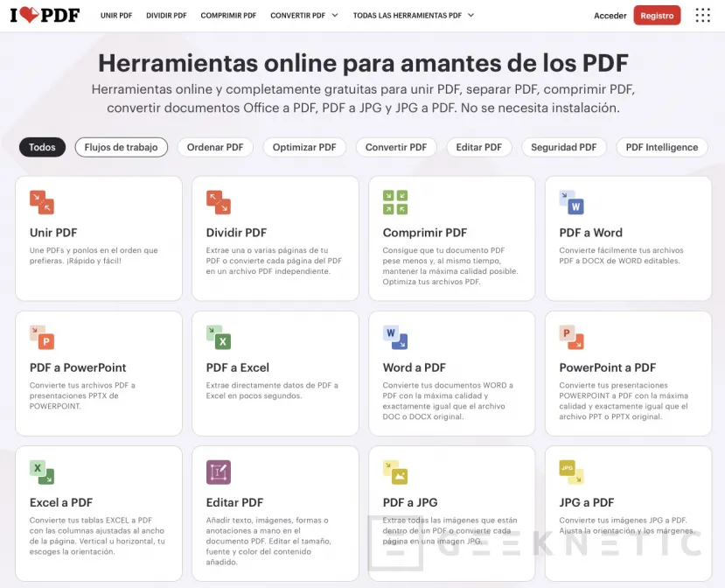The width and height of the screenshot is (725, 588).
Task: Select the Flujos de trabajo filter
Action: point(122,147)
